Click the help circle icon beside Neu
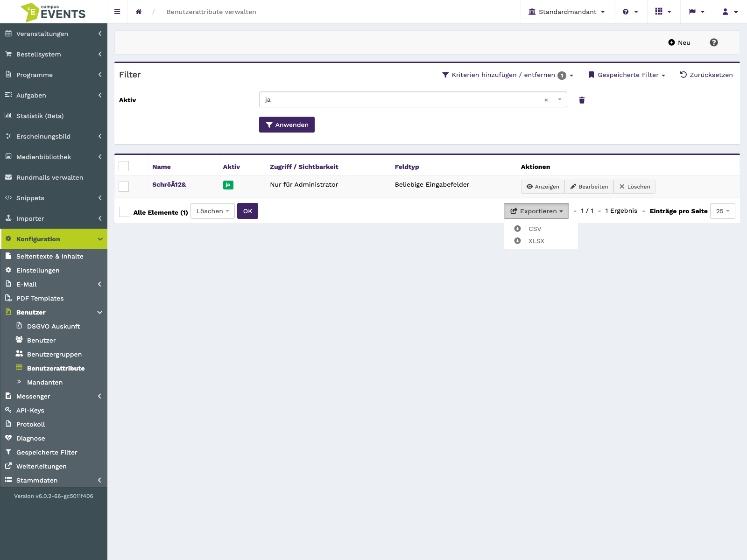This screenshot has height=560, width=747. click(x=714, y=42)
